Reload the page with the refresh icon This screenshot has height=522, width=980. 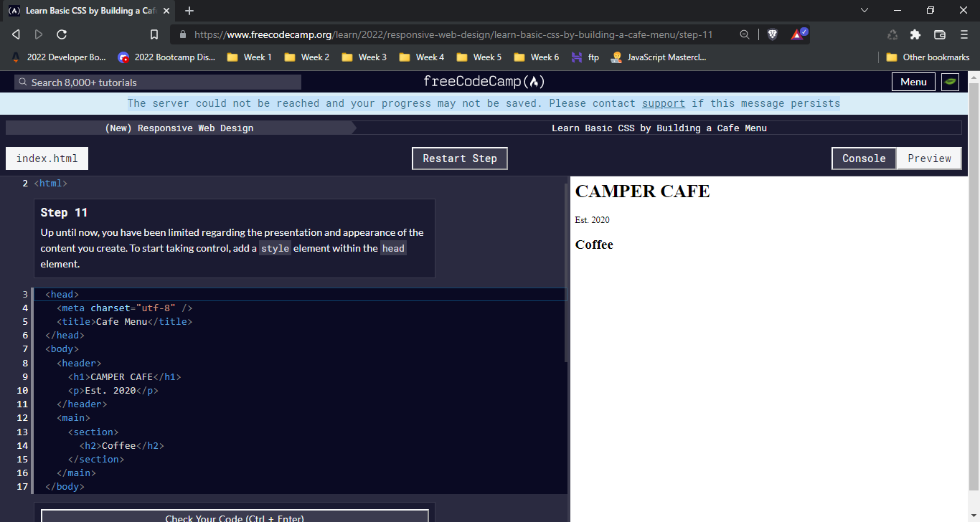click(62, 34)
